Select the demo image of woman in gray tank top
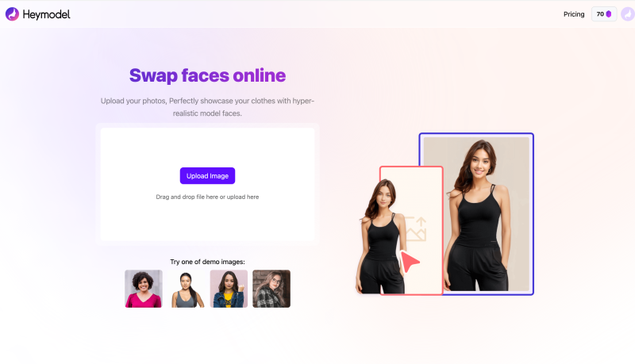 click(187, 289)
